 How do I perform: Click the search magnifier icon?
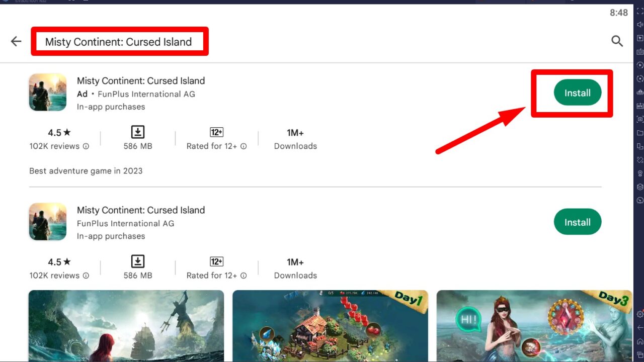[x=617, y=41]
